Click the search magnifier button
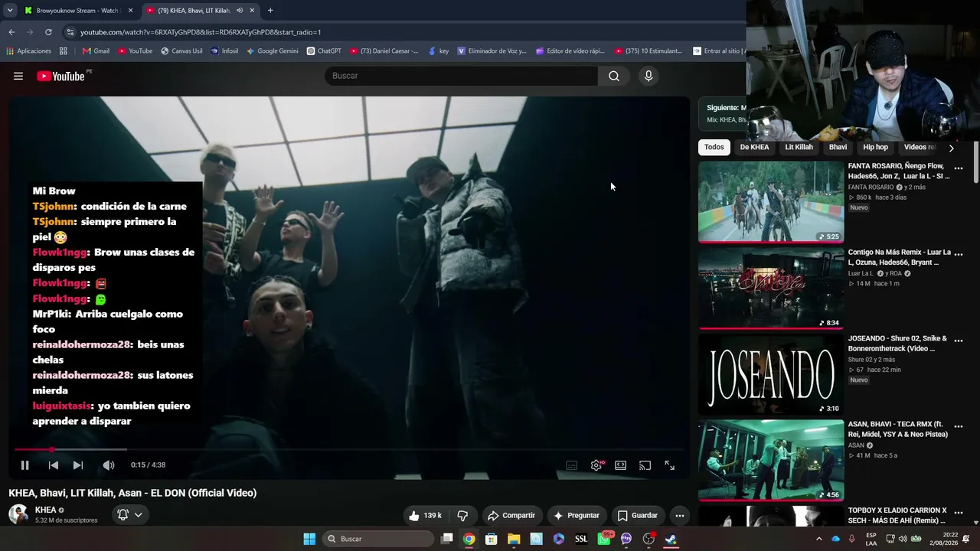 (614, 76)
